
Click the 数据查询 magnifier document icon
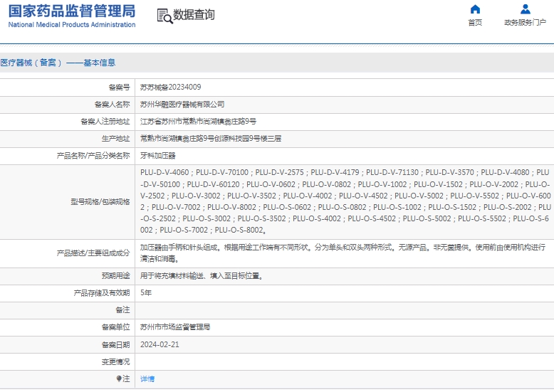tap(164, 16)
